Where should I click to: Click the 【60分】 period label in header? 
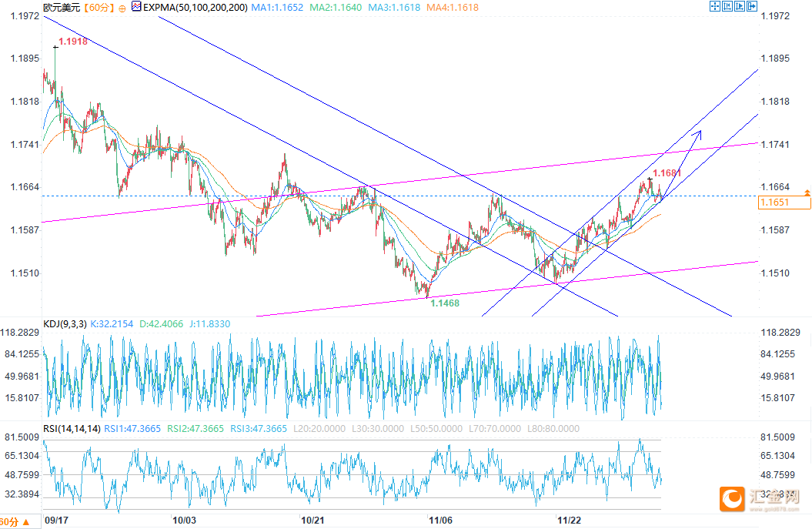point(99,8)
